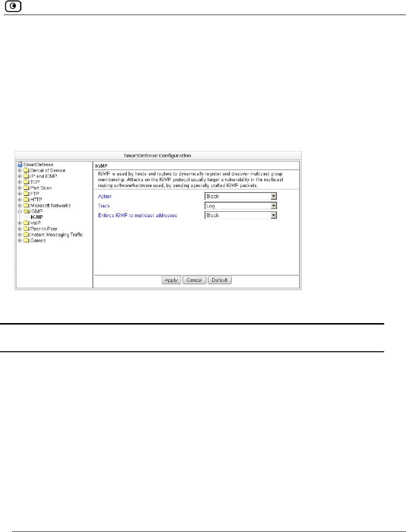Select the VoIP label in tree
406x532 pixels.
tap(35, 223)
